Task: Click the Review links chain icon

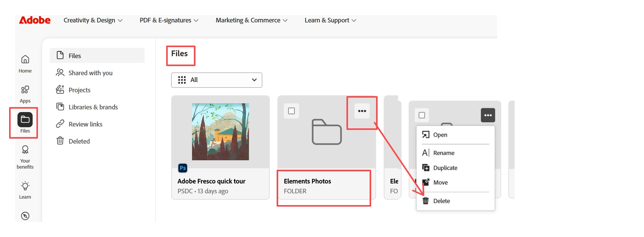Action: [60, 124]
